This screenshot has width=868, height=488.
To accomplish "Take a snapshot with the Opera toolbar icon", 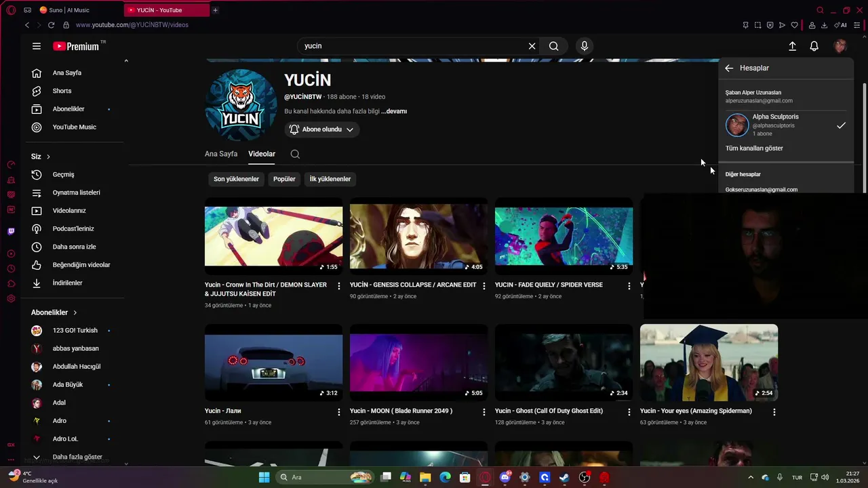I will (757, 25).
